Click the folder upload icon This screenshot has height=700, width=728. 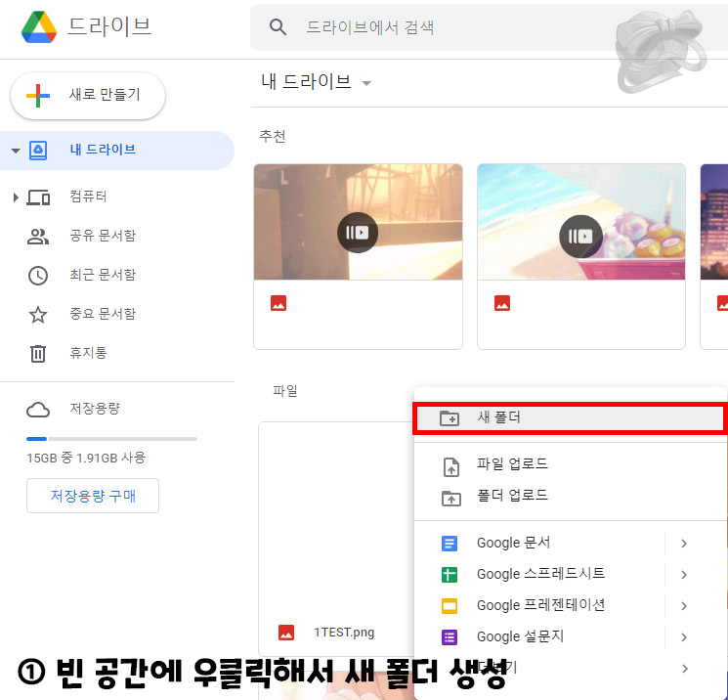coord(450,498)
